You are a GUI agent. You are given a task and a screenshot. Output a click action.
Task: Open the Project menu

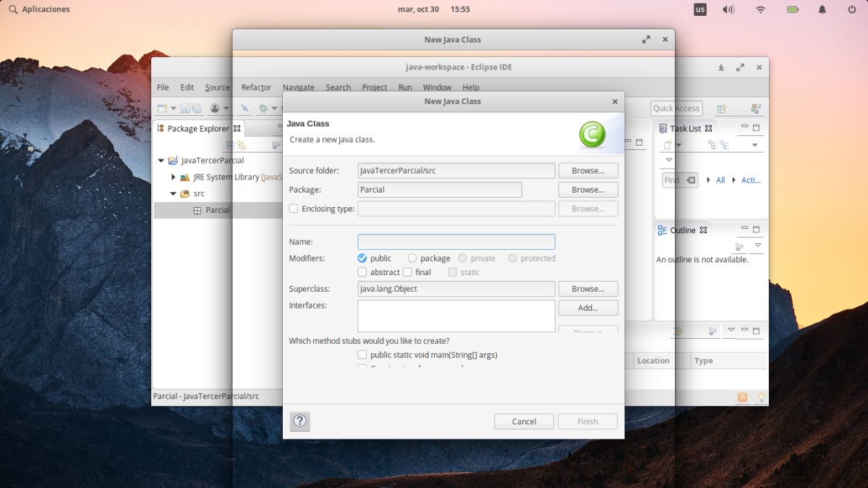(374, 87)
